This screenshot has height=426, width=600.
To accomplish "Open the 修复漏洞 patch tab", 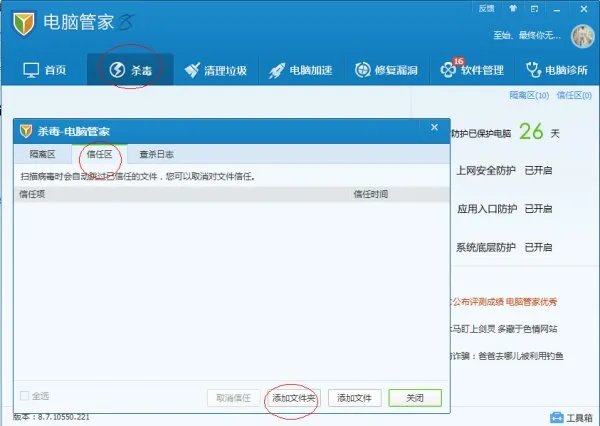I will pyautogui.click(x=386, y=70).
